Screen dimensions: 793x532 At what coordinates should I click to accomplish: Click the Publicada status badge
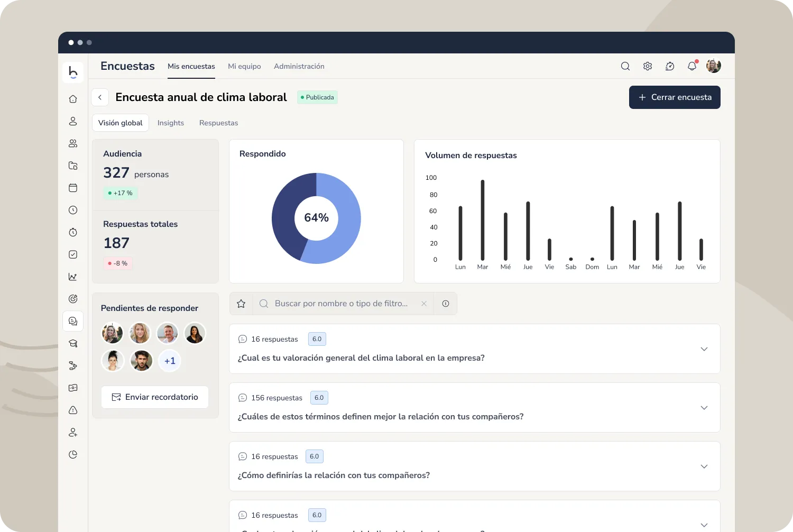(317, 97)
